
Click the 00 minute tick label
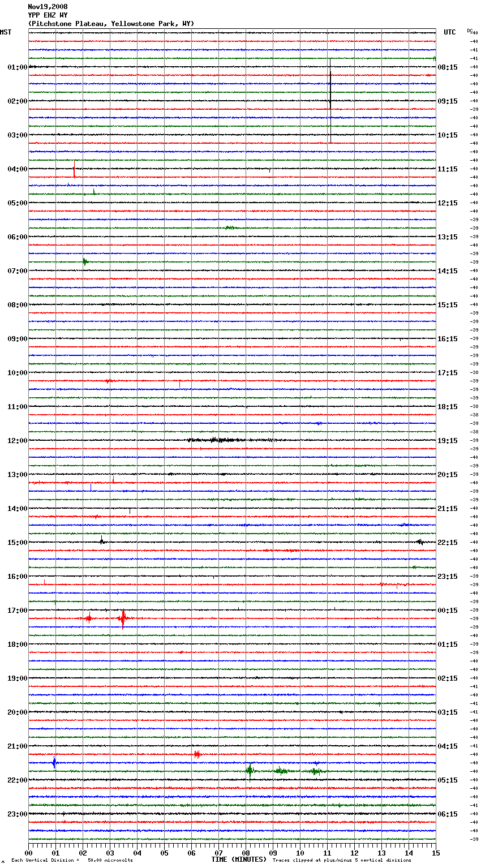(28, 853)
